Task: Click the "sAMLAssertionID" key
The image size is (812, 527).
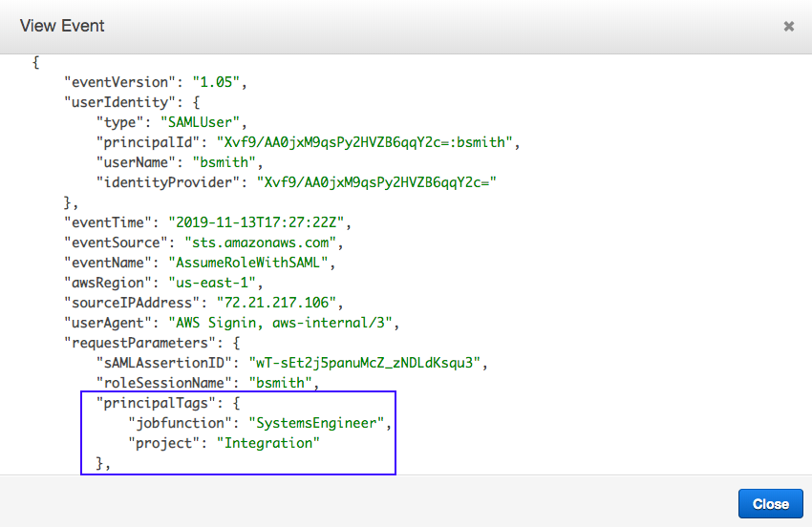Action: [x=164, y=363]
